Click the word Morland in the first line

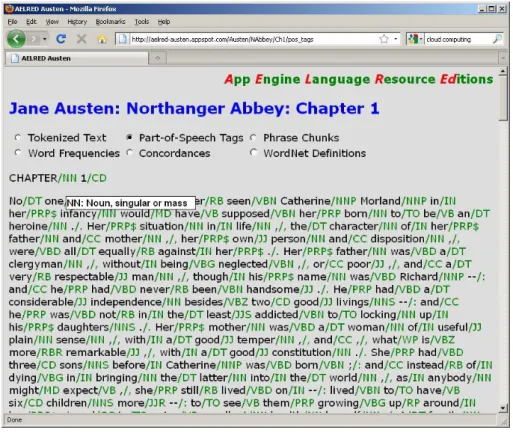(x=380, y=201)
